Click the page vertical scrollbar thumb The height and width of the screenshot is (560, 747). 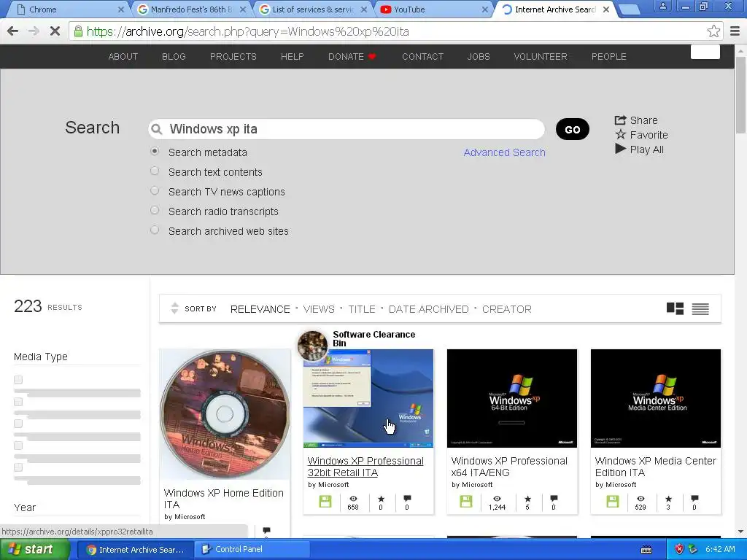click(x=740, y=96)
